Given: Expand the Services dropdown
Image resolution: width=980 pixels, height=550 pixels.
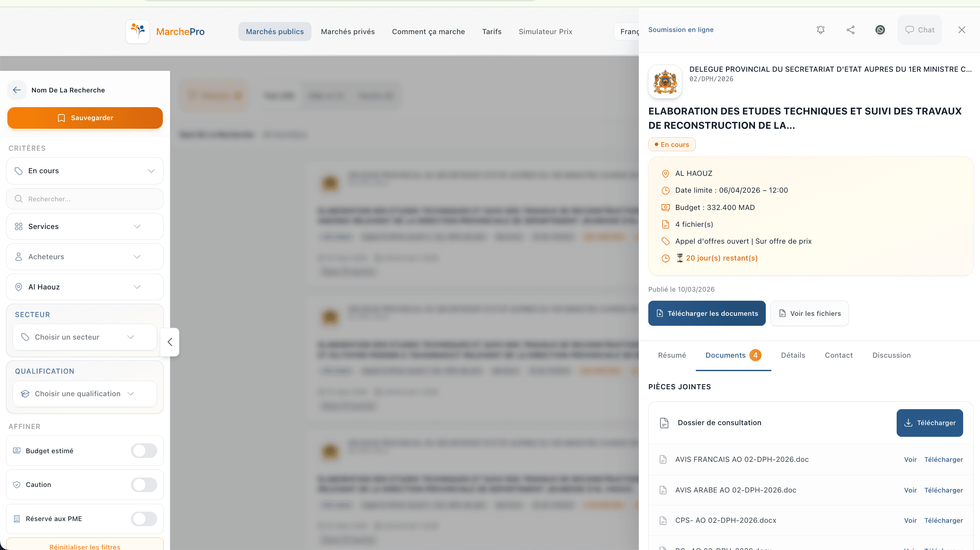Looking at the screenshot, I should [85, 226].
